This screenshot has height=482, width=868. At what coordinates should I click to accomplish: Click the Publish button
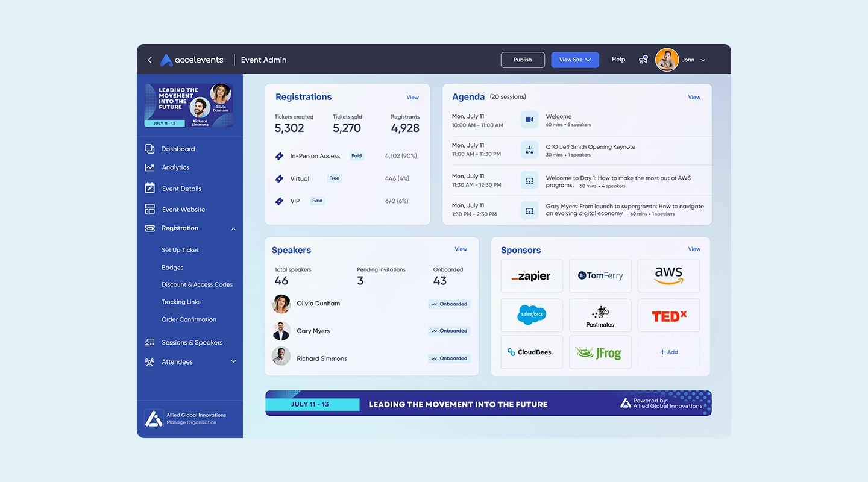tap(522, 60)
